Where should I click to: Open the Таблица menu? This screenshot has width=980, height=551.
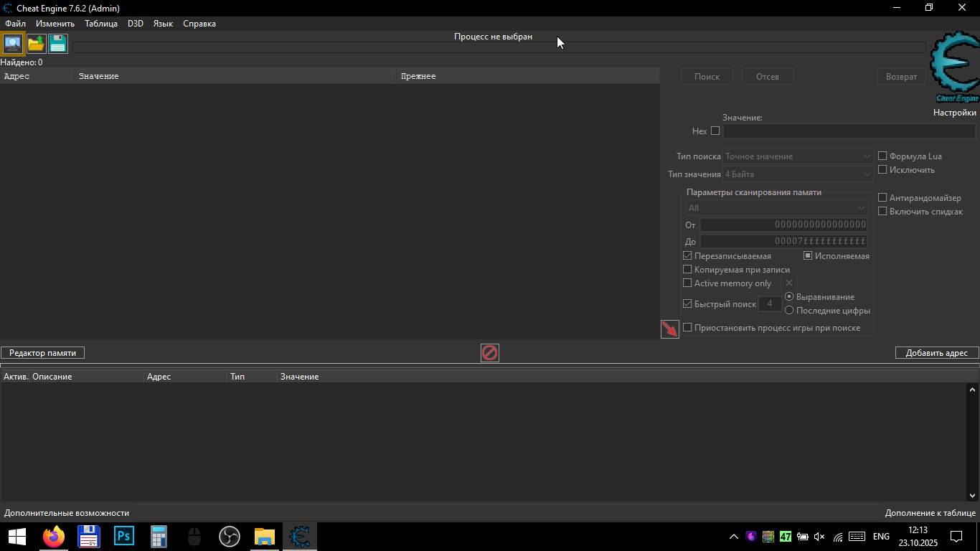(101, 24)
